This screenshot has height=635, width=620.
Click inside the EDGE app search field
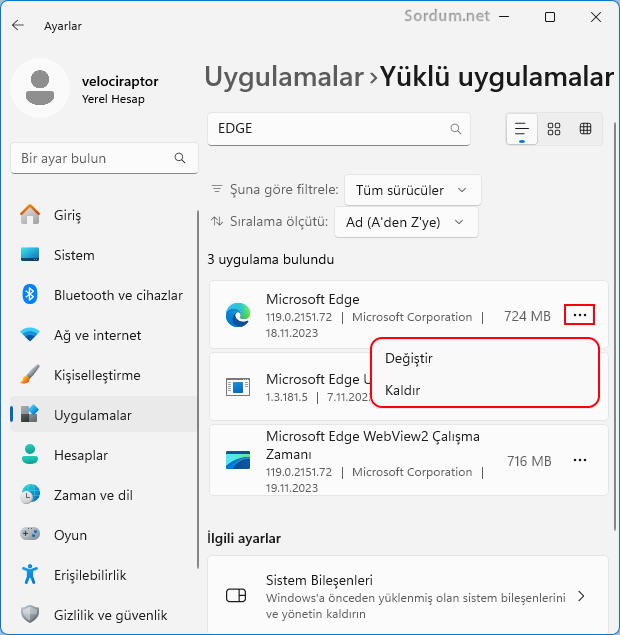point(339,129)
